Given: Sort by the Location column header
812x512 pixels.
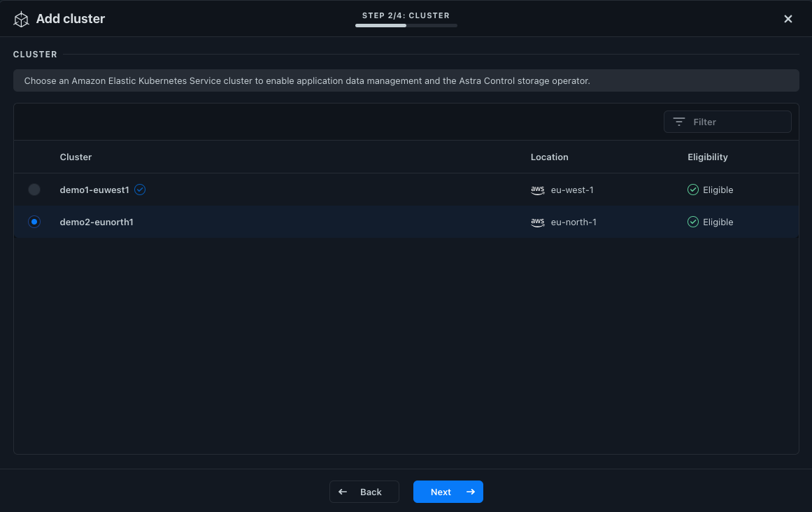Looking at the screenshot, I should pos(549,157).
